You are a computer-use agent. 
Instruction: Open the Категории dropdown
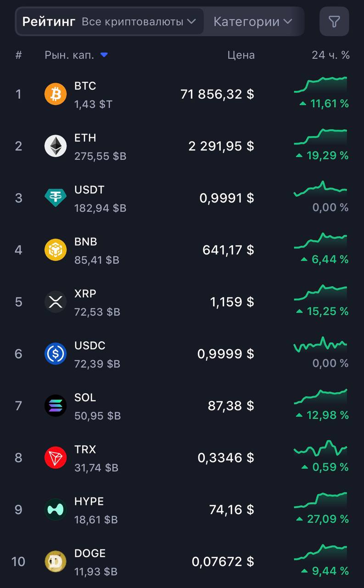(253, 22)
